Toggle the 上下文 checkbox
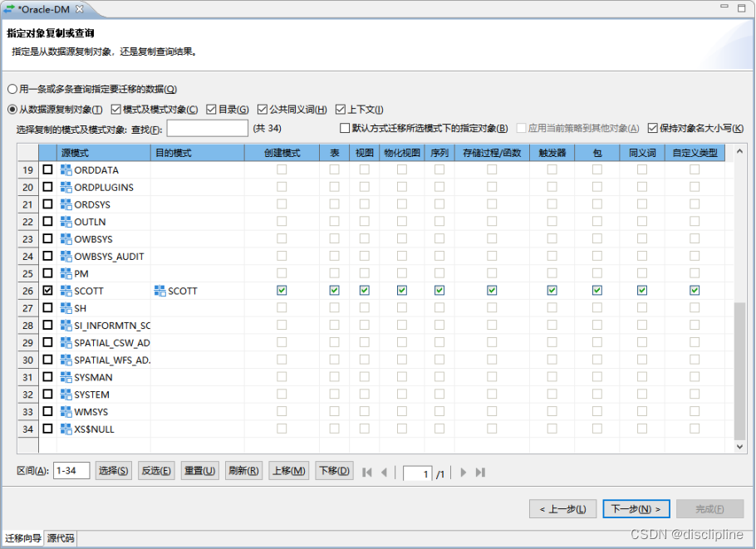756x549 pixels. pyautogui.click(x=341, y=110)
